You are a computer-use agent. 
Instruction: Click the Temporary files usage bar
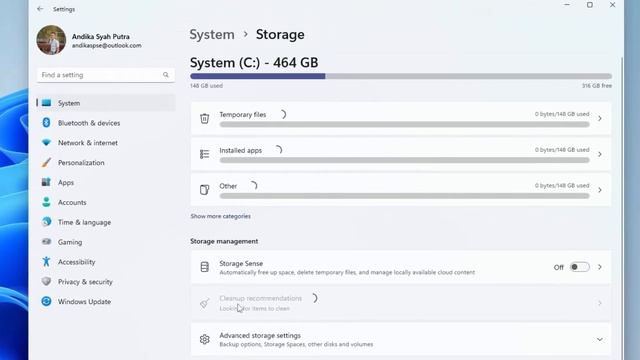[404, 124]
